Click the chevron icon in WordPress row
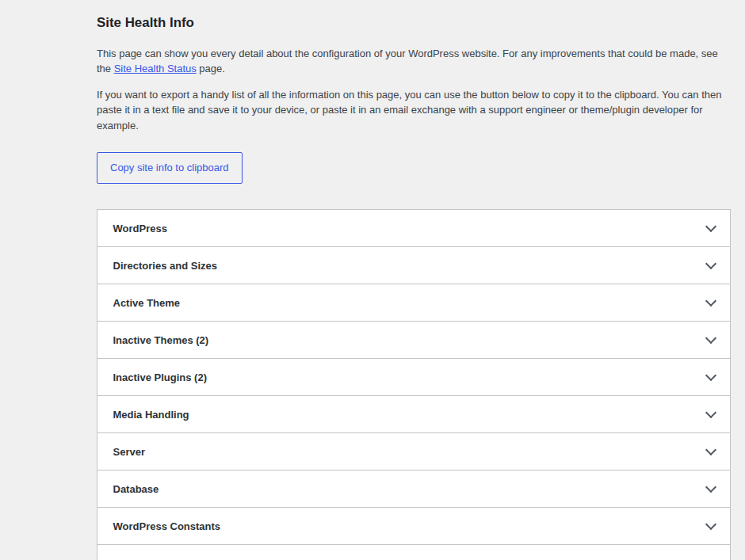This screenshot has width=745, height=560. coord(711,228)
